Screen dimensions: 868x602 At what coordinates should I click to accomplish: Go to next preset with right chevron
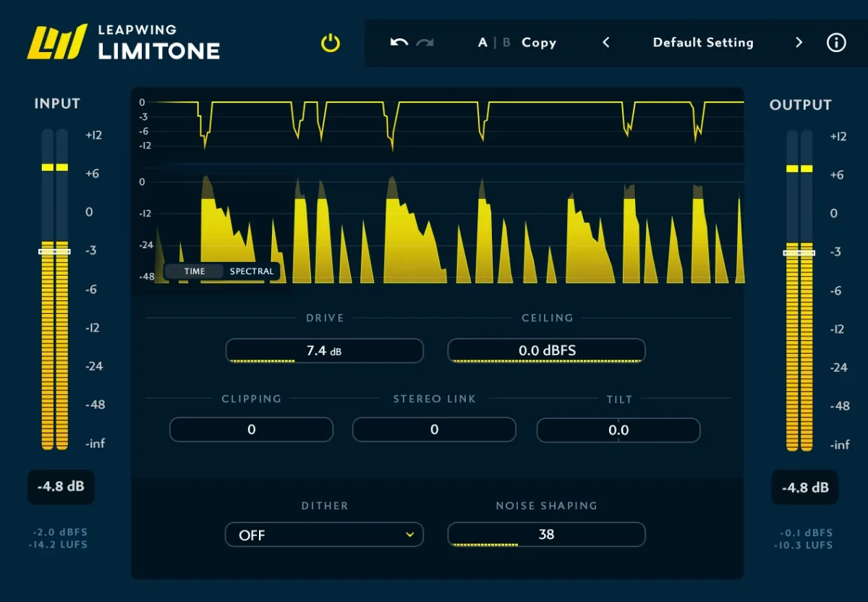(799, 43)
